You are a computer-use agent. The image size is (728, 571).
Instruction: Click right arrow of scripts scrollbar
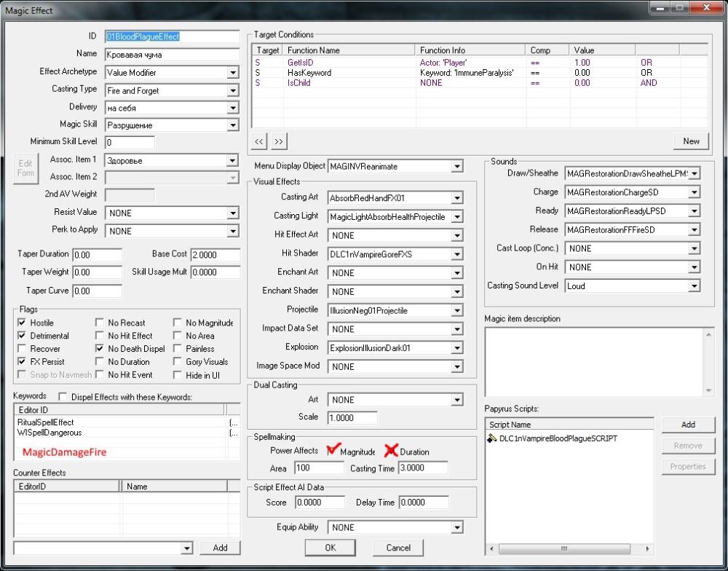(647, 548)
